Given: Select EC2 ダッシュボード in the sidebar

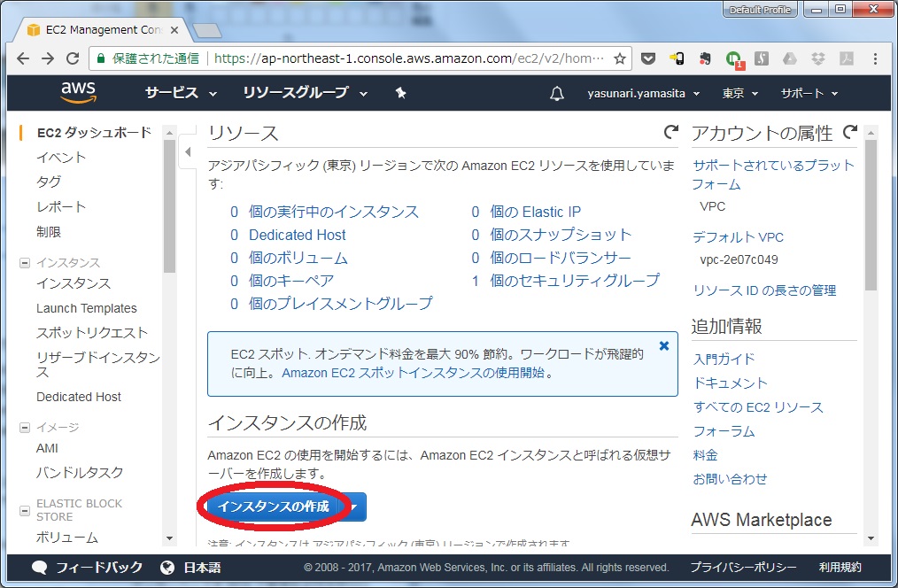Looking at the screenshot, I should coord(94,133).
